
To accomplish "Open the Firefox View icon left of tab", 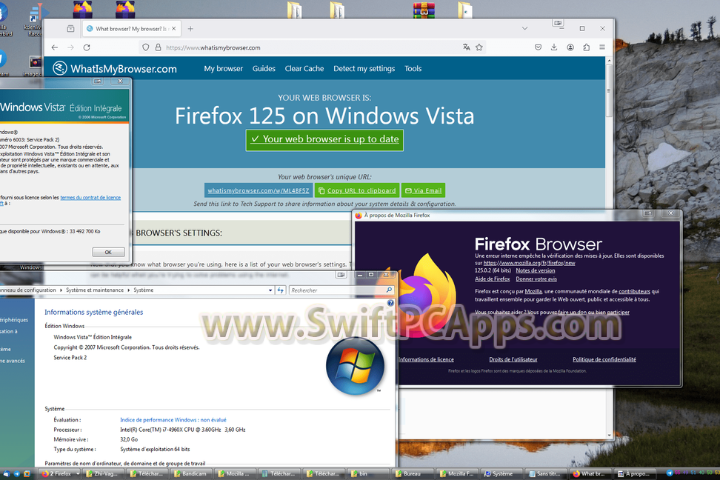I will pos(70,28).
